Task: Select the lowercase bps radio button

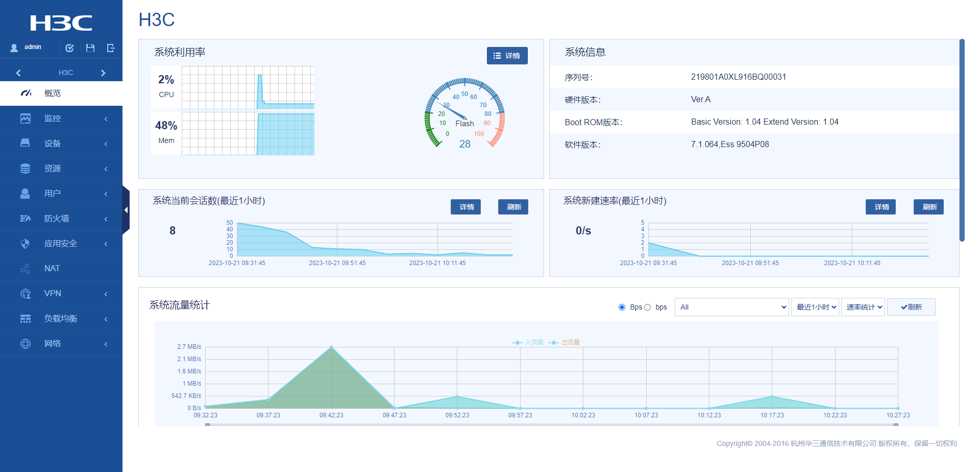Action: coord(647,307)
